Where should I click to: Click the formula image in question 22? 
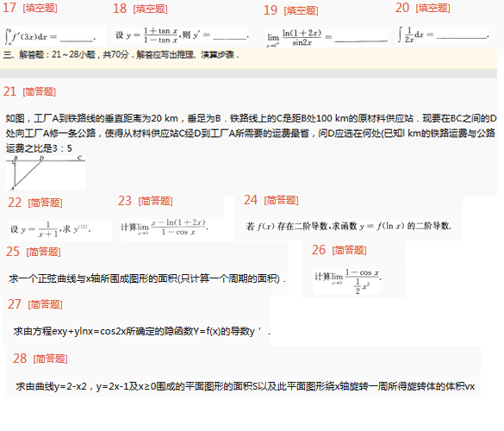point(51,229)
